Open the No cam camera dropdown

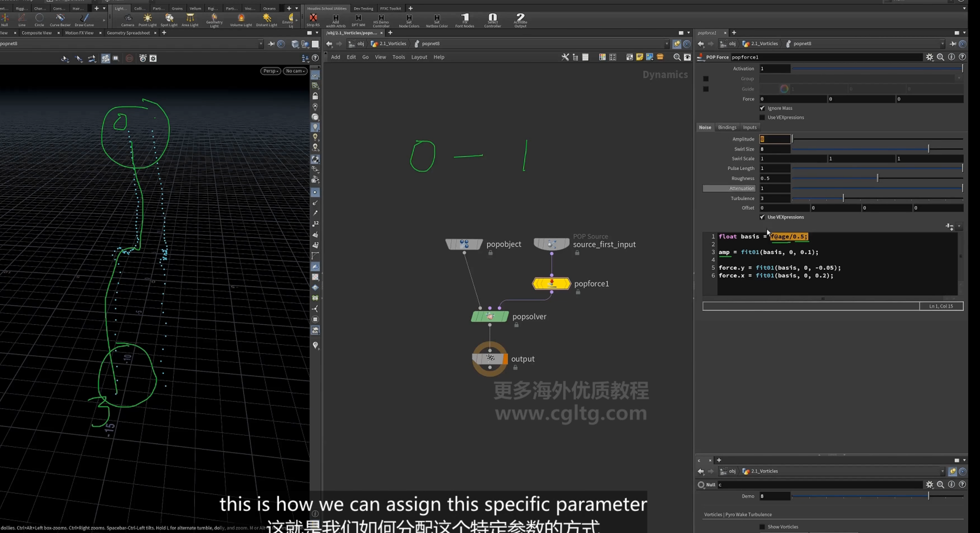295,71
